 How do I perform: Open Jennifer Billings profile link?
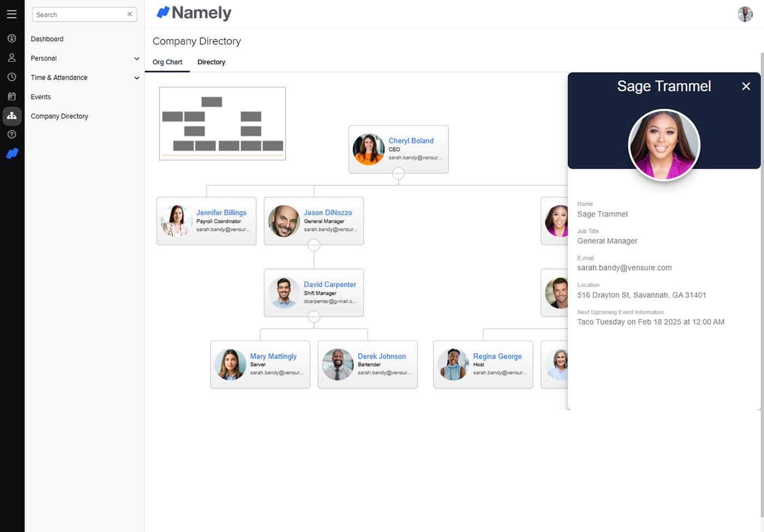pos(221,212)
